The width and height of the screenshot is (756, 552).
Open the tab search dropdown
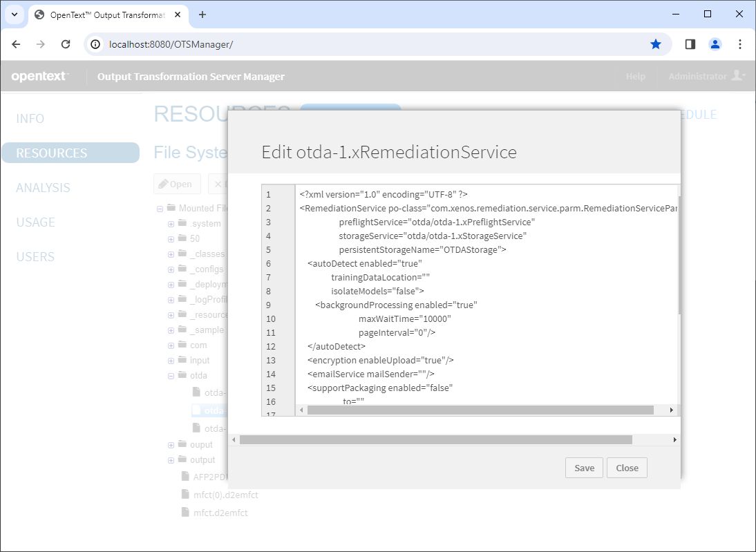click(x=14, y=15)
